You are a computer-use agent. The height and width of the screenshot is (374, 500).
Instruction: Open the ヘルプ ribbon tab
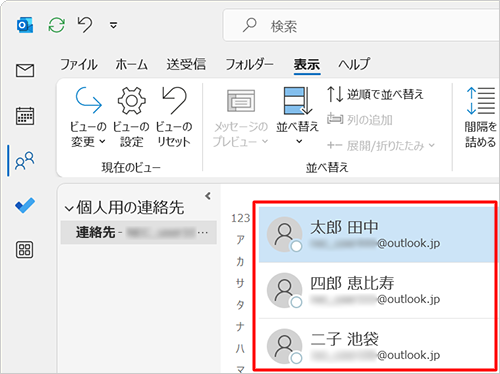tap(354, 64)
